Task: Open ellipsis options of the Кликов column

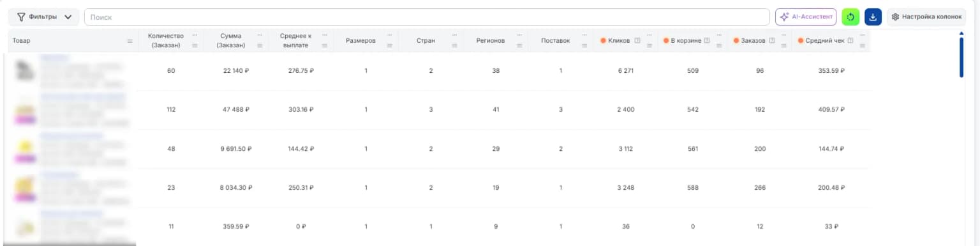Action: pos(649,35)
